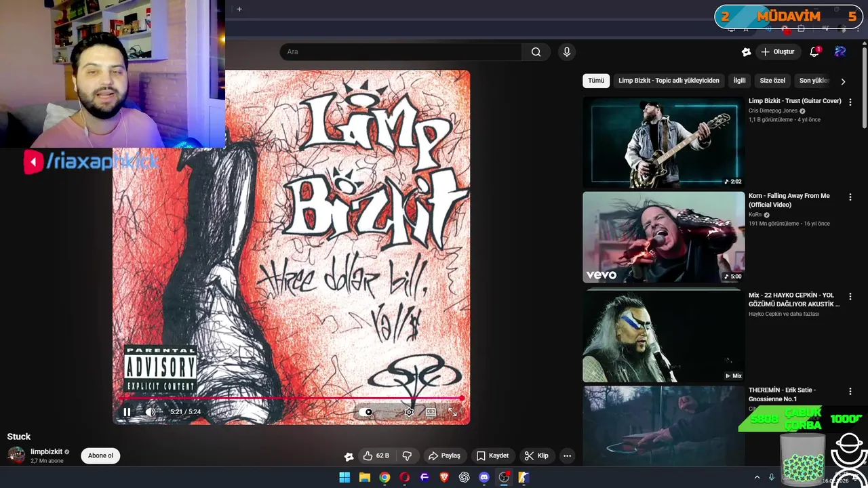The height and width of the screenshot is (488, 868).
Task: Create a clip with Klip button
Action: [536, 455]
